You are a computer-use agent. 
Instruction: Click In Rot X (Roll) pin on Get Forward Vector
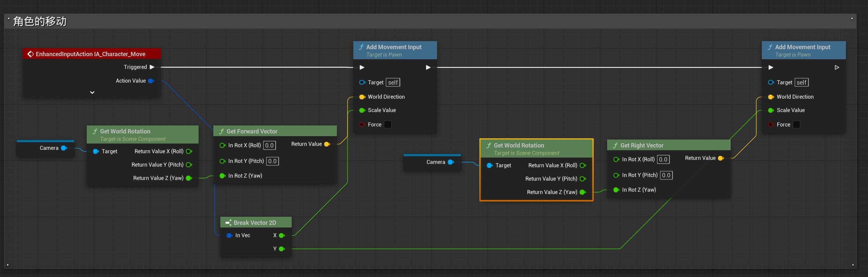222,146
